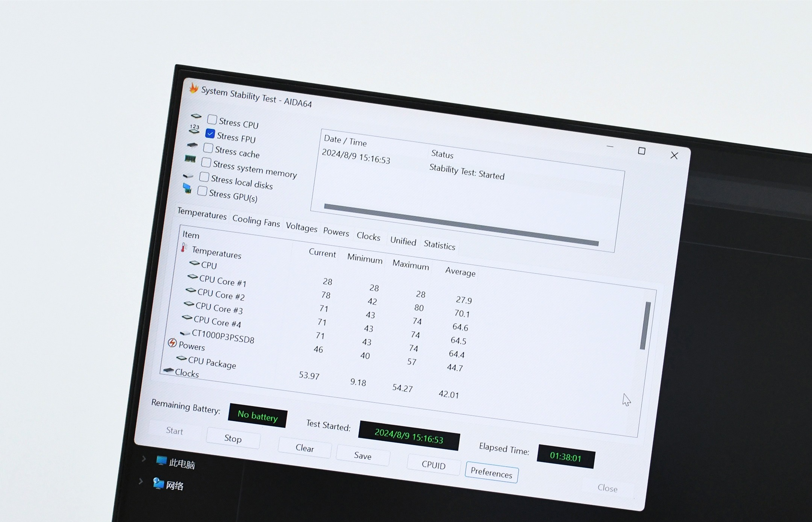Click the chip icon of CPU Core #3

[189, 304]
